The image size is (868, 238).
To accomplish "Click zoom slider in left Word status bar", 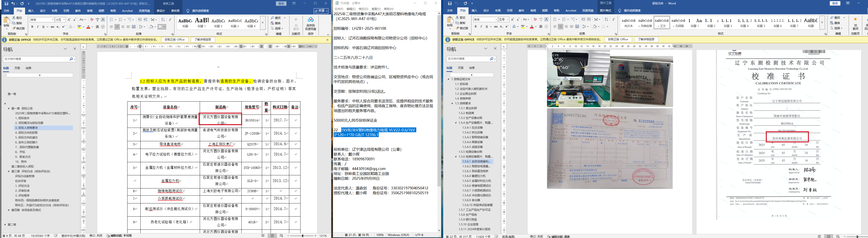I will coord(303,236).
